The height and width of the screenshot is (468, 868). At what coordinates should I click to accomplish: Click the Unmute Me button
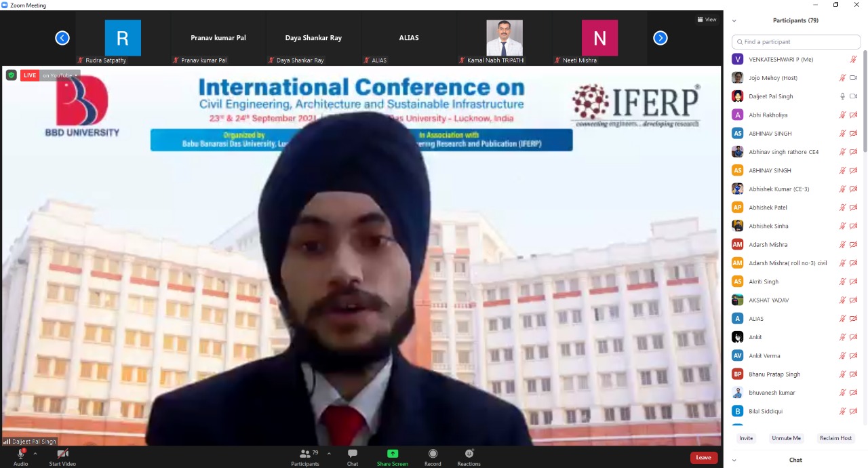coord(786,438)
